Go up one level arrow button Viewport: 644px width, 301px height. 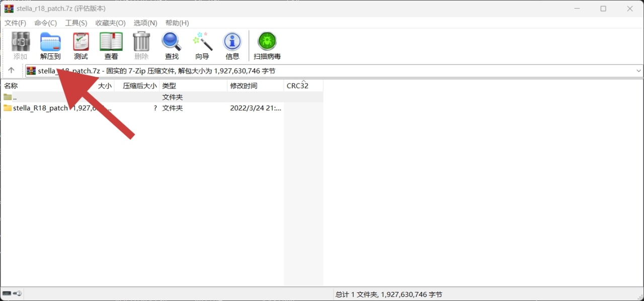click(x=11, y=70)
